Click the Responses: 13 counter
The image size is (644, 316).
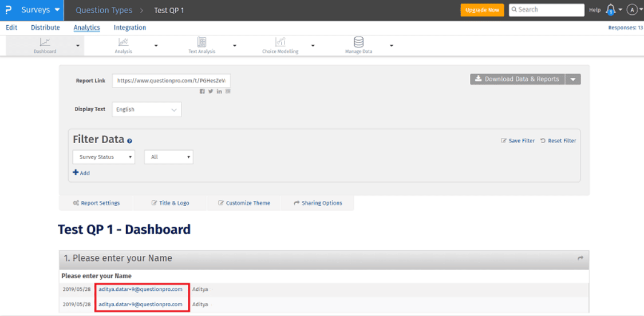(625, 28)
